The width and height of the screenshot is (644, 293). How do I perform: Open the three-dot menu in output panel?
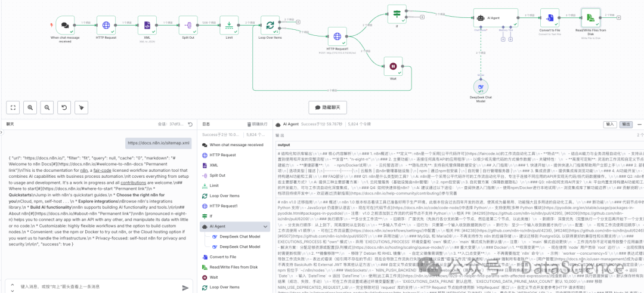click(639, 124)
